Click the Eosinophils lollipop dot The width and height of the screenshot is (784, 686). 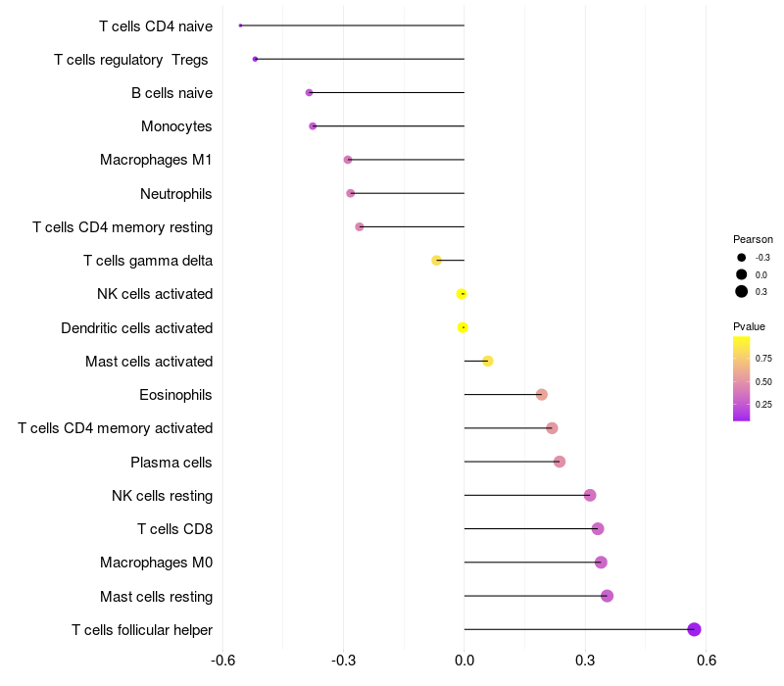pos(541,395)
